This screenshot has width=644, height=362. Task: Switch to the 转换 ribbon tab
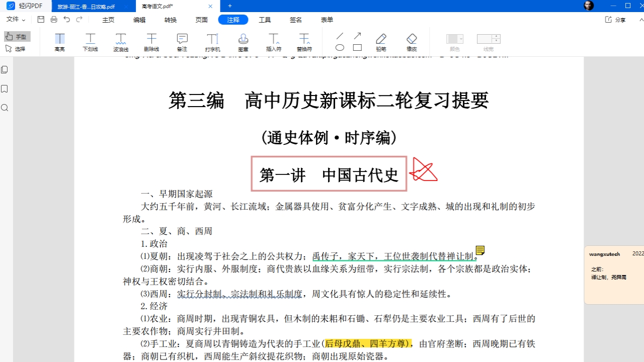[170, 19]
